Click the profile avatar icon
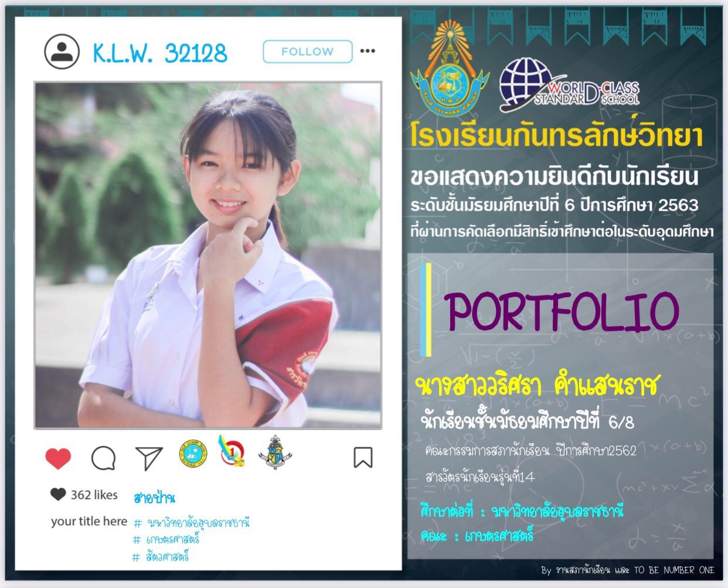728x588 pixels. [62, 52]
